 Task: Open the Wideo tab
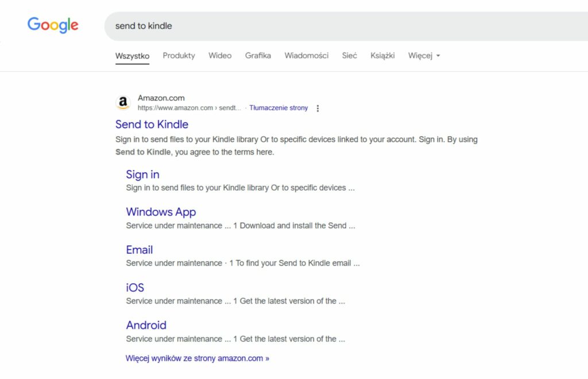point(220,56)
